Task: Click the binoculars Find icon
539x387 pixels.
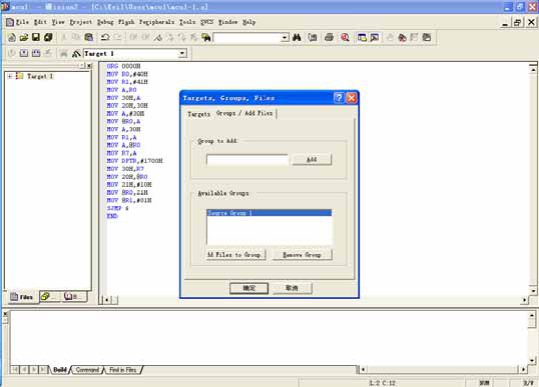Action: pyautogui.click(x=297, y=37)
